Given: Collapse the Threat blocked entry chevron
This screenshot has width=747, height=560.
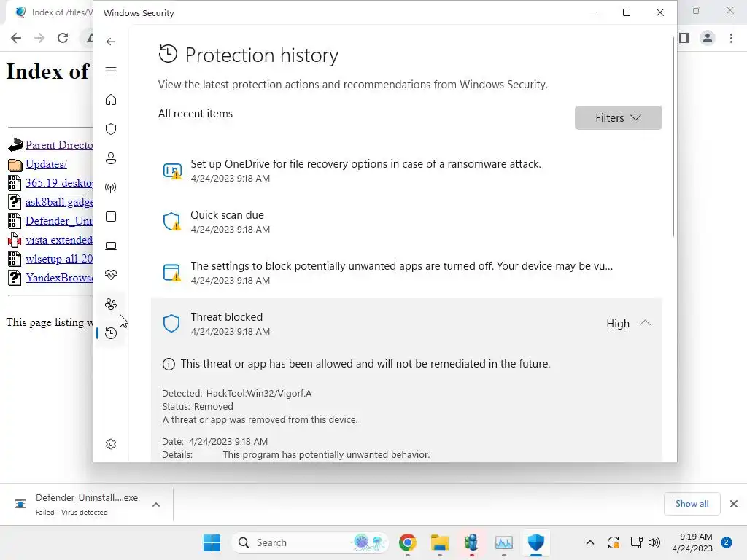Looking at the screenshot, I should (645, 323).
